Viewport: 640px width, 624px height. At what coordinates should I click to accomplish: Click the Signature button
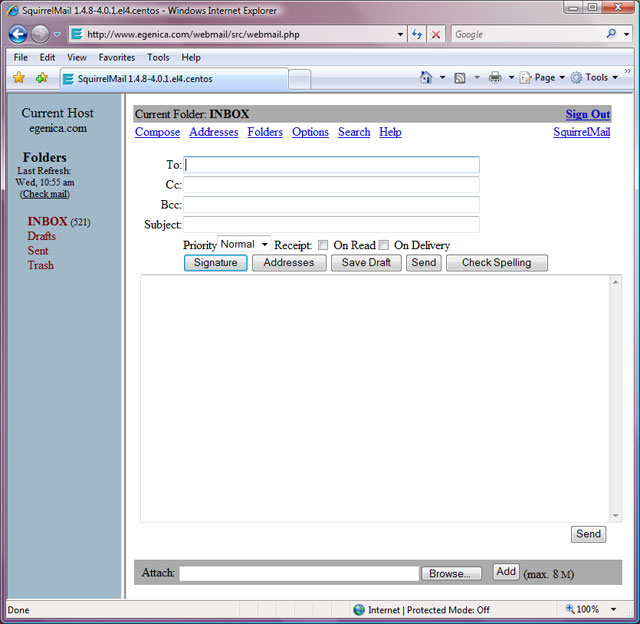click(x=216, y=263)
